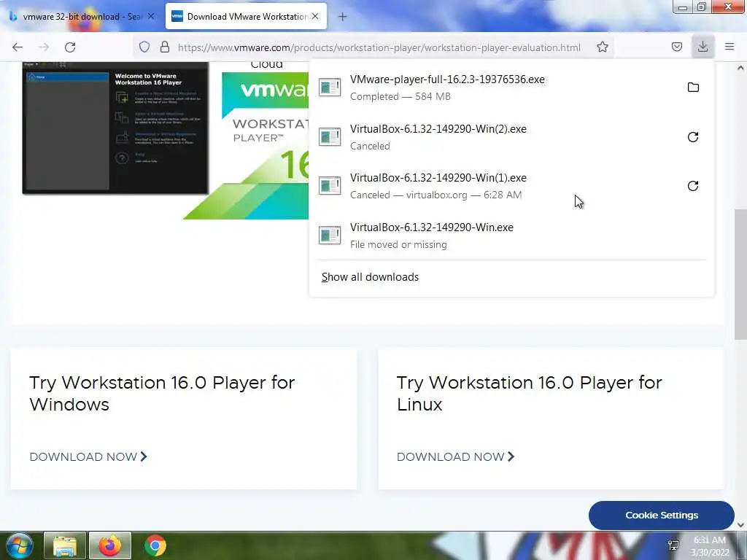Click Try Workstation 16.0 Player for Linux heading
Screen dimensions: 747x560
(530, 393)
